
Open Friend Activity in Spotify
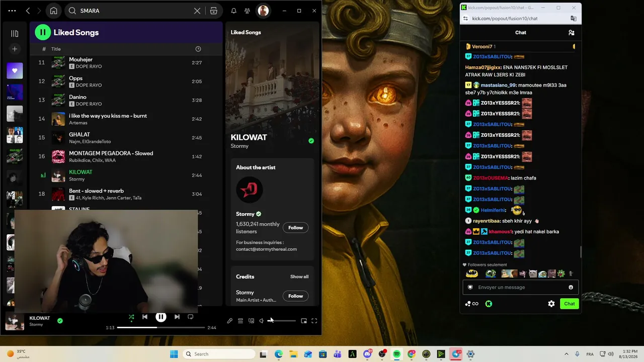[x=247, y=11]
